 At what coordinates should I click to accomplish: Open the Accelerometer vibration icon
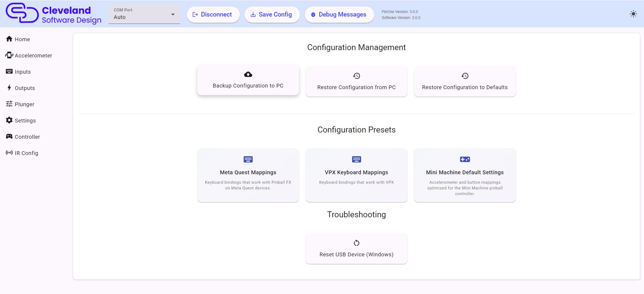pyautogui.click(x=9, y=55)
